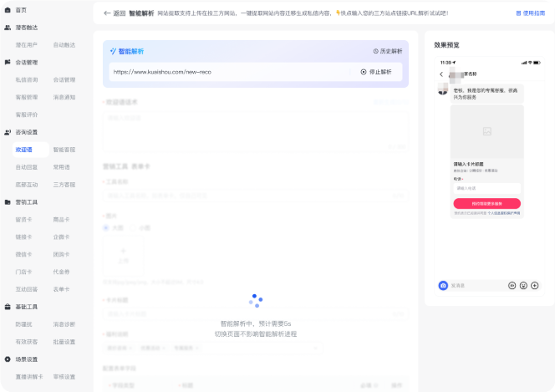Open 三方客服 in the sidebar

pos(64,185)
